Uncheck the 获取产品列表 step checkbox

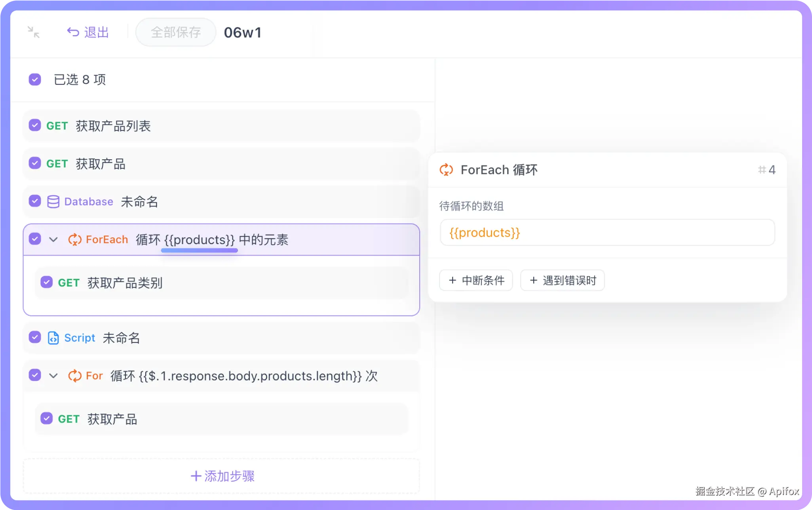(x=35, y=126)
